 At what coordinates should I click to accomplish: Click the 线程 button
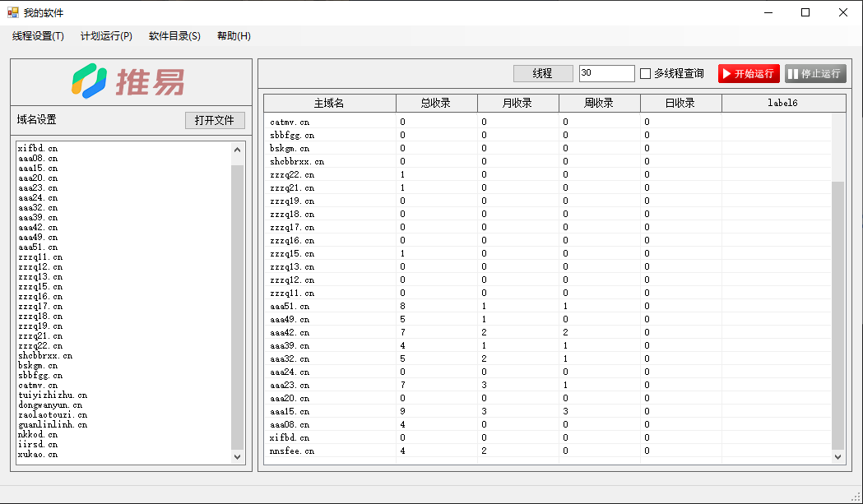[x=543, y=74]
